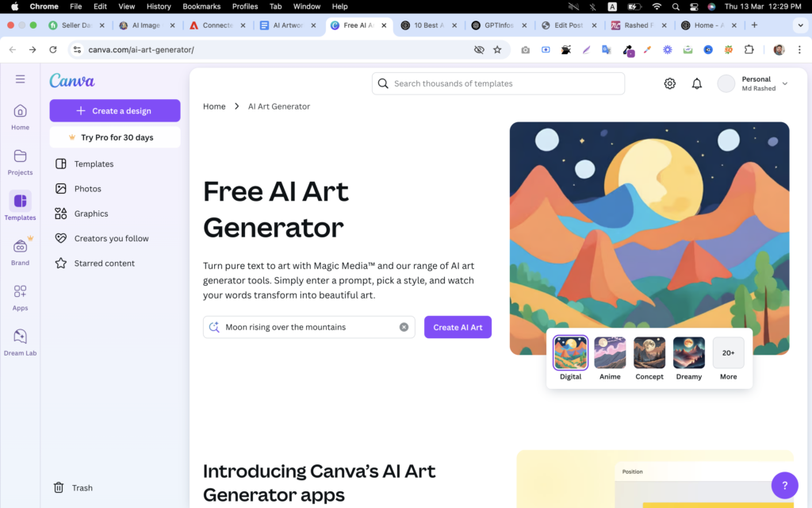Clear the prompt text with the X button

pyautogui.click(x=404, y=327)
